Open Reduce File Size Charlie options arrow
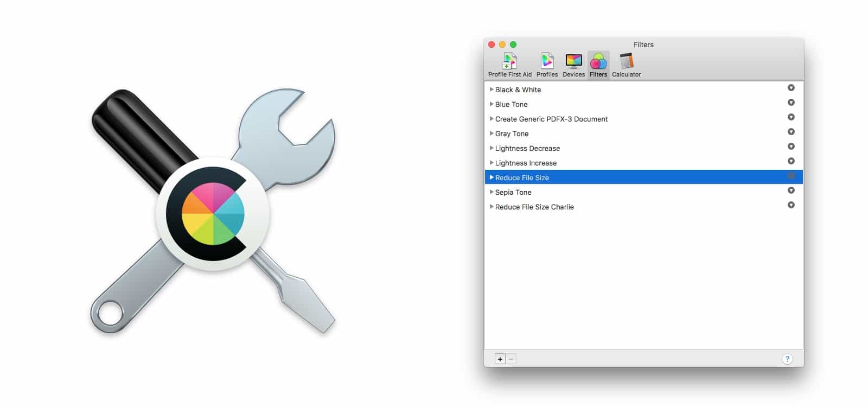868x407 pixels. [791, 205]
